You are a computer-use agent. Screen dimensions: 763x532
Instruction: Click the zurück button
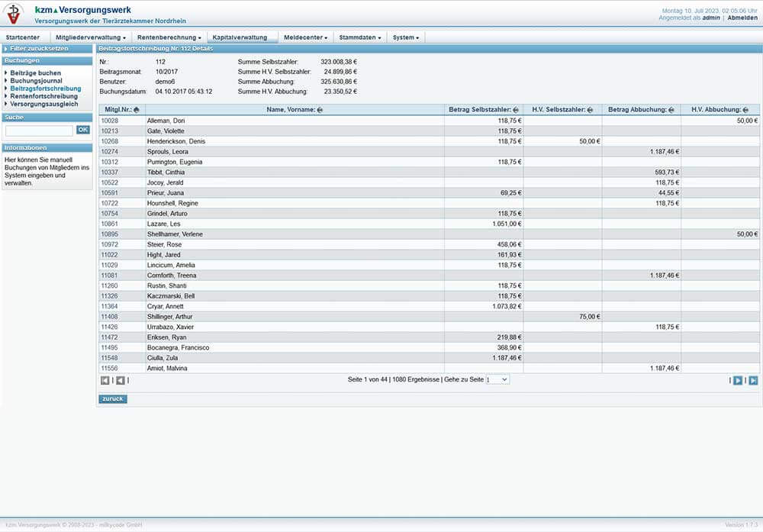click(113, 399)
